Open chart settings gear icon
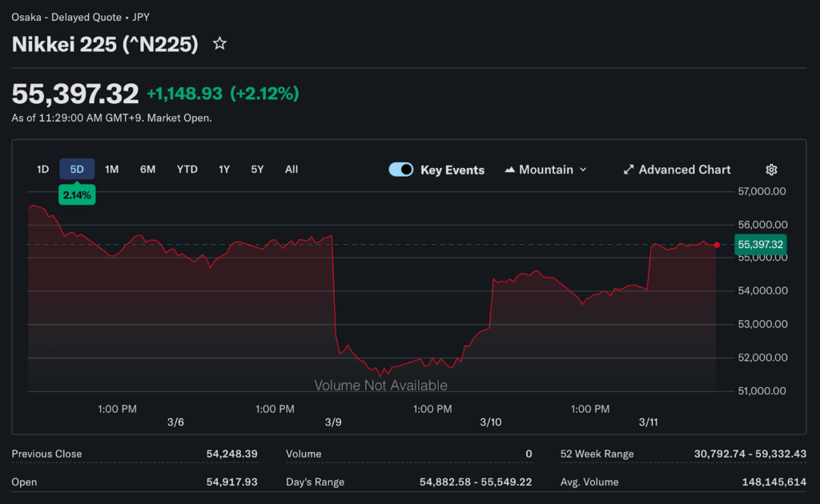 771,170
